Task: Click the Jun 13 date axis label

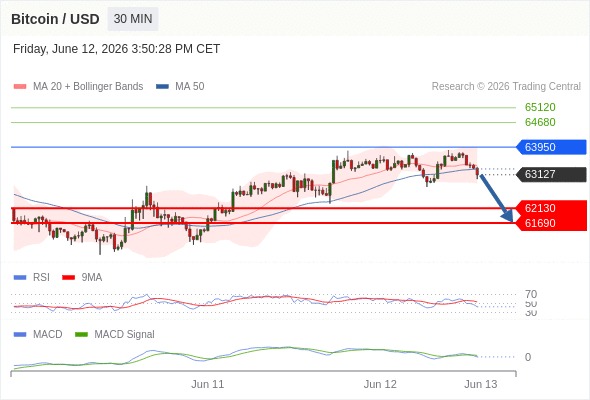Action: tap(481, 384)
